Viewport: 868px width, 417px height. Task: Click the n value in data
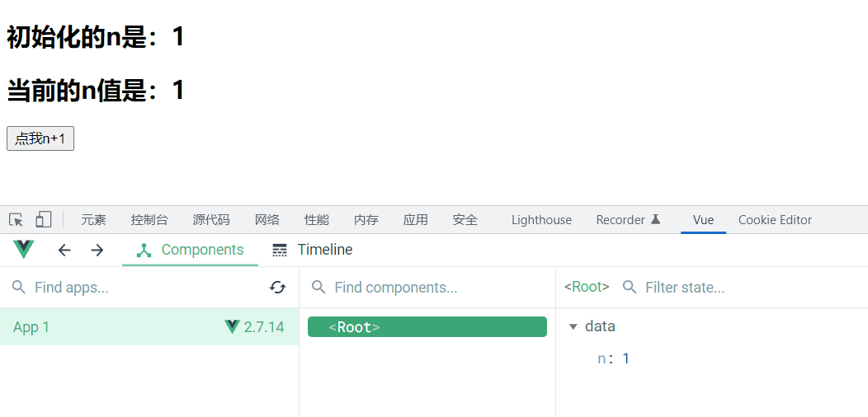pos(625,358)
